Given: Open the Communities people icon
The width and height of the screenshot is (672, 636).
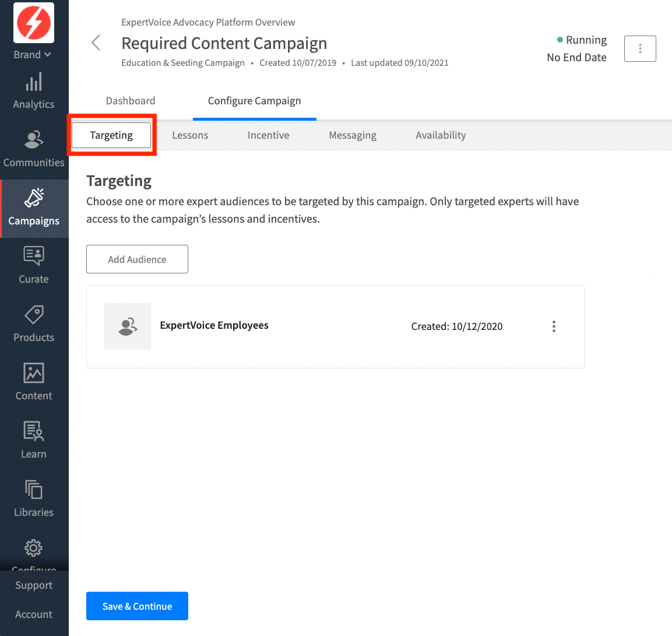Looking at the screenshot, I should click(x=34, y=140).
